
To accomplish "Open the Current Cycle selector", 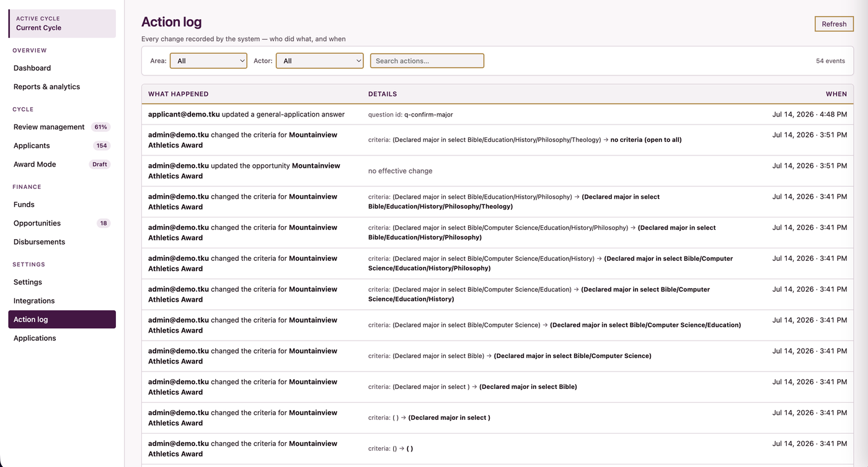I will coord(62,24).
